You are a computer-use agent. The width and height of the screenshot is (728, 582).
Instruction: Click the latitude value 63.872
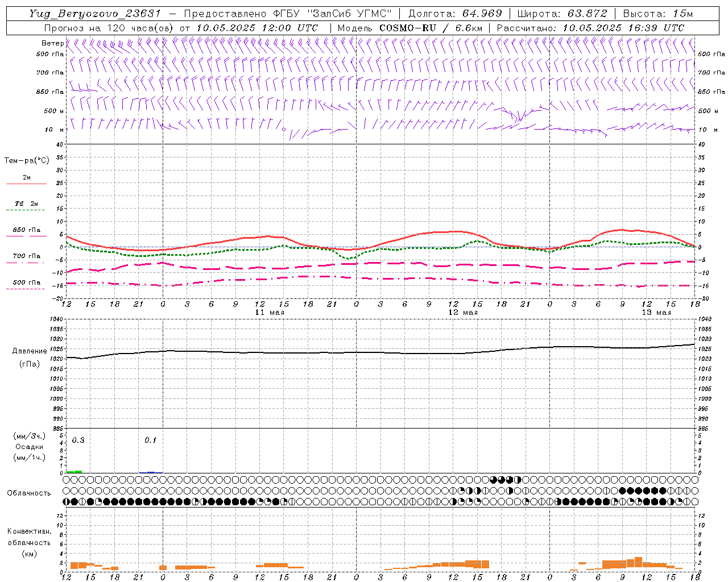click(587, 14)
